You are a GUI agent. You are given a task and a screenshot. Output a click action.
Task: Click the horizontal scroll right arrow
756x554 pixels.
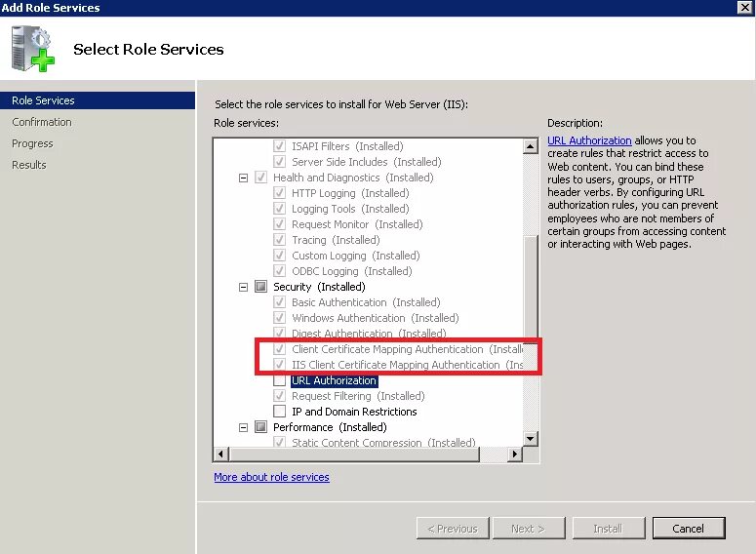[515, 454]
